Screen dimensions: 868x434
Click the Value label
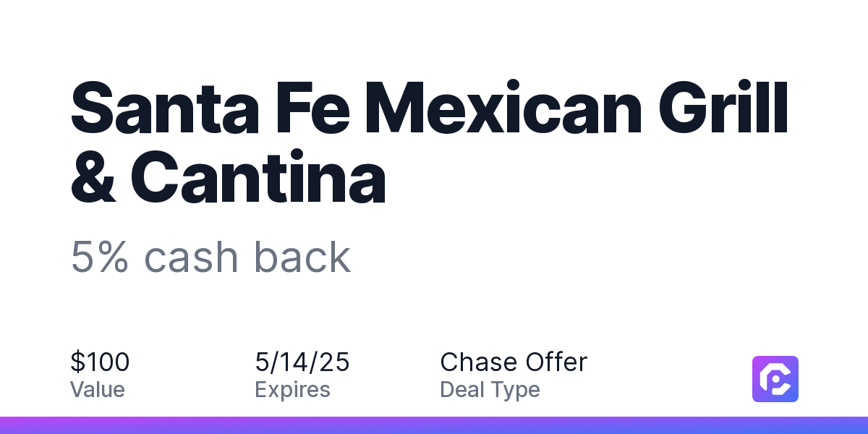pyautogui.click(x=98, y=389)
